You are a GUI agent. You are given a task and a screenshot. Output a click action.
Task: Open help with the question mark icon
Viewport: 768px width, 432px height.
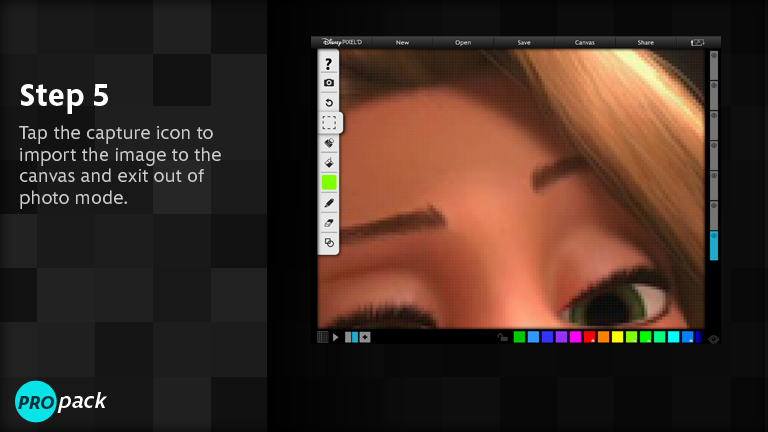point(329,64)
